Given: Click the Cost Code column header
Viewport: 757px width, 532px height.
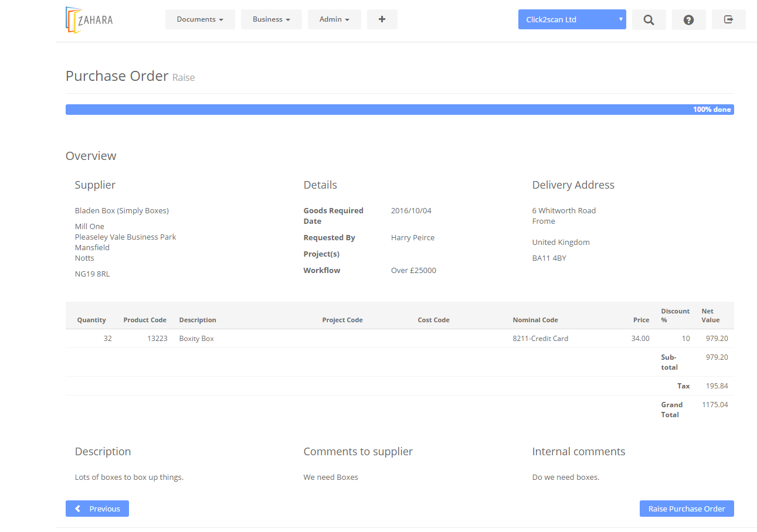Looking at the screenshot, I should (433, 320).
